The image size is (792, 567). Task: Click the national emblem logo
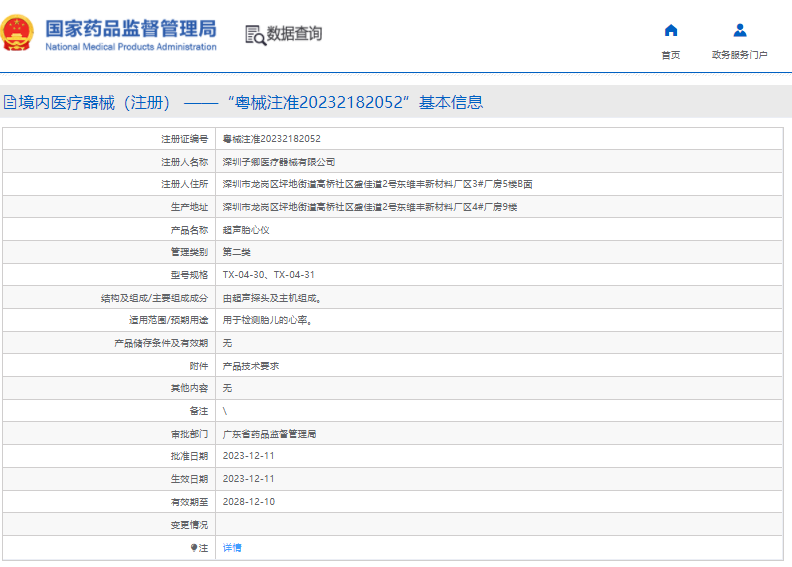point(17,33)
